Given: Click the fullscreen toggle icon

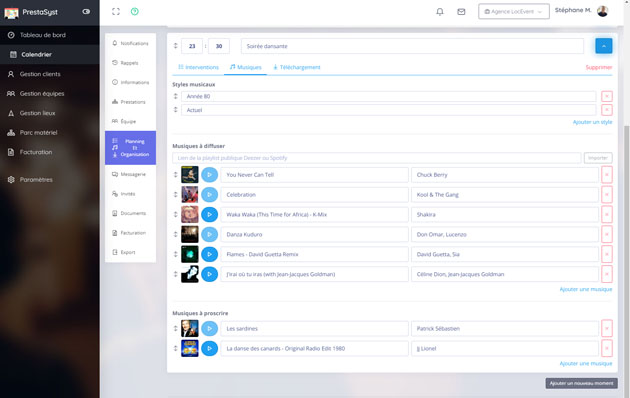Looking at the screenshot, I should (116, 12).
